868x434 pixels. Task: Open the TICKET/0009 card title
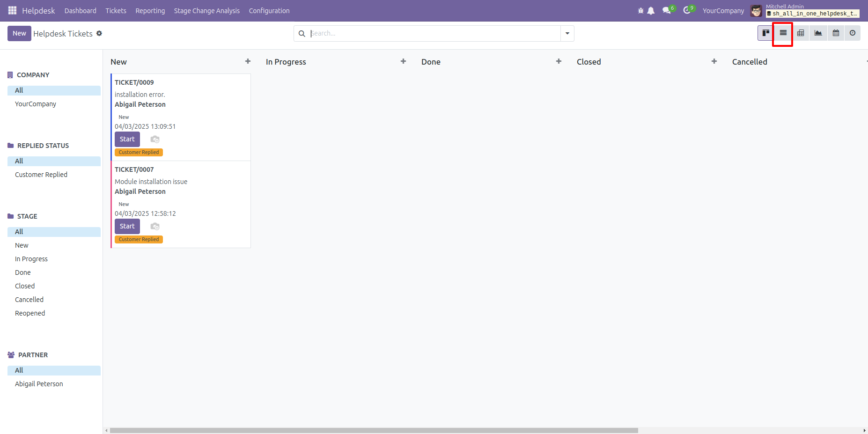click(x=134, y=82)
